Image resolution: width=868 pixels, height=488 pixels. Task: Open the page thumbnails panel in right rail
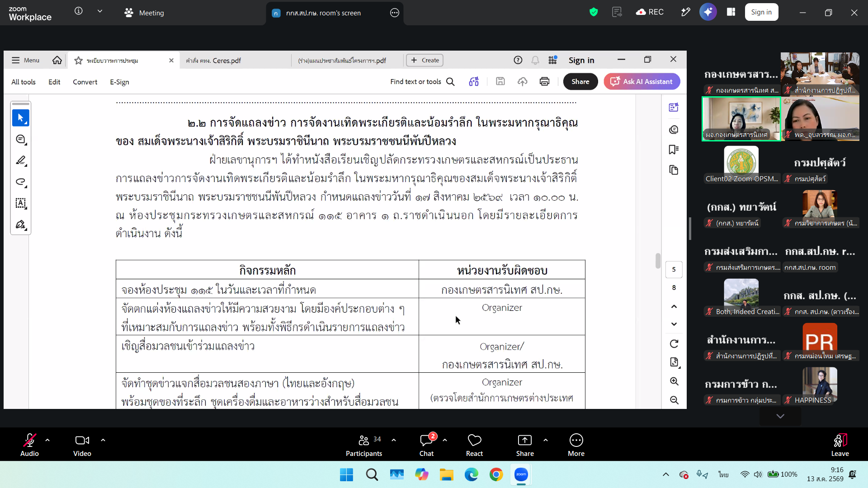(x=674, y=170)
